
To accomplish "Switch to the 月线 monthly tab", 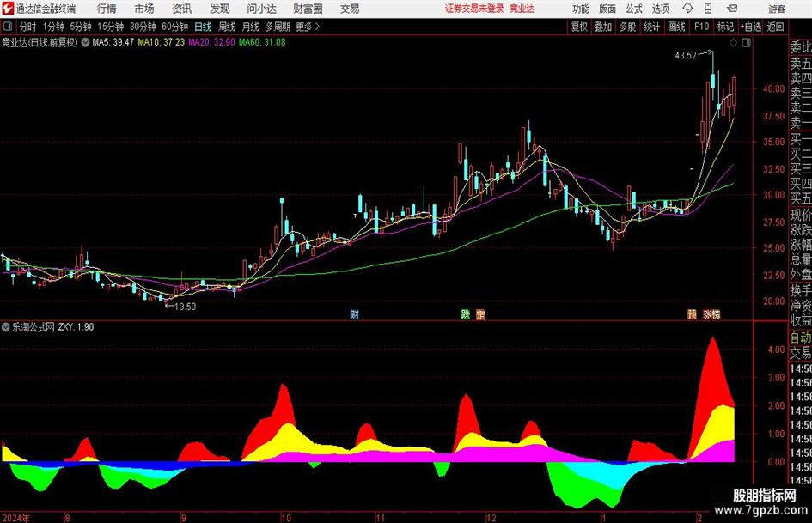I will tap(251, 27).
